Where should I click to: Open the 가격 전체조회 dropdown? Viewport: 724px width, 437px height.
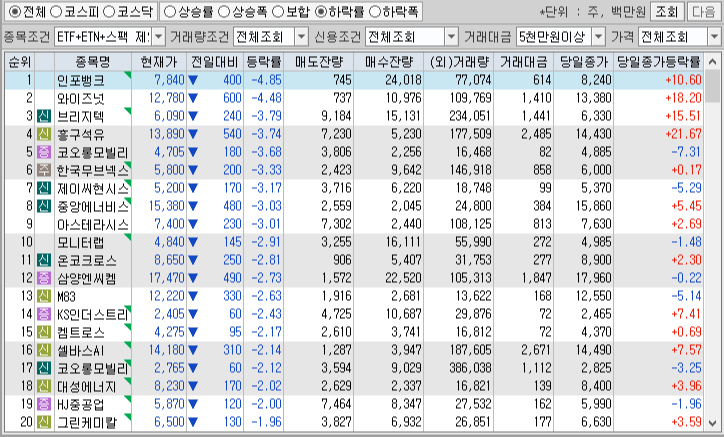pos(715,37)
